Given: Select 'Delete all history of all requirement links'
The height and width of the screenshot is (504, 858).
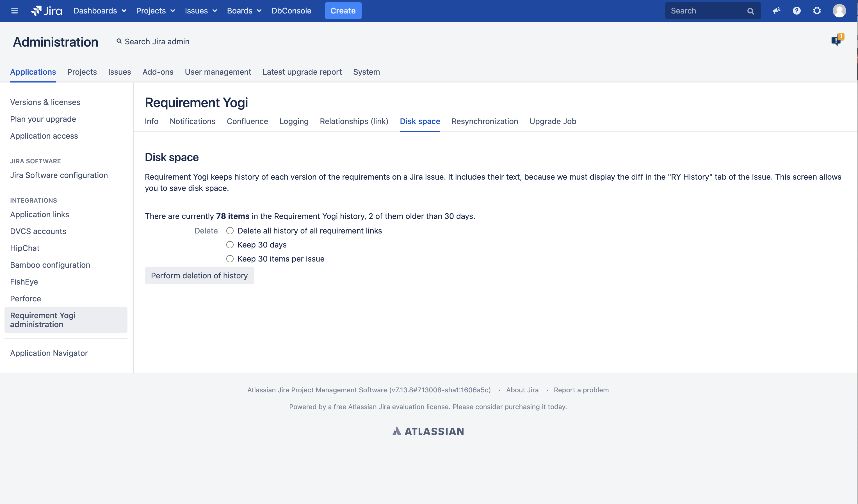Looking at the screenshot, I should [230, 231].
